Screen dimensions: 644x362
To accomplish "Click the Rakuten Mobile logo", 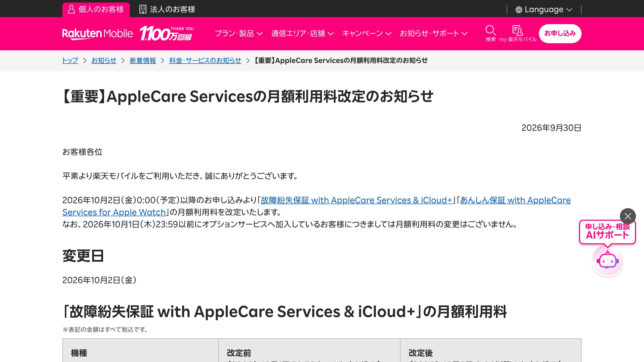I will (x=98, y=34).
